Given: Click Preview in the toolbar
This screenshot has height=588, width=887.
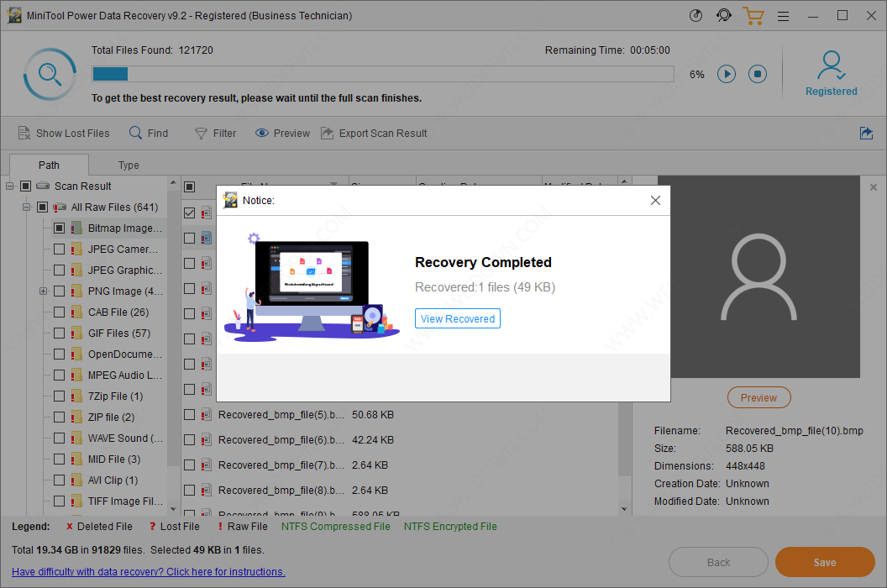Looking at the screenshot, I should coord(282,133).
